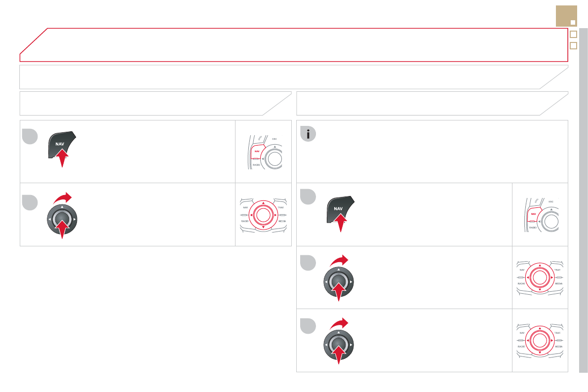Click the full-width grey subtitle banner
The image size is (588, 392).
(293, 77)
